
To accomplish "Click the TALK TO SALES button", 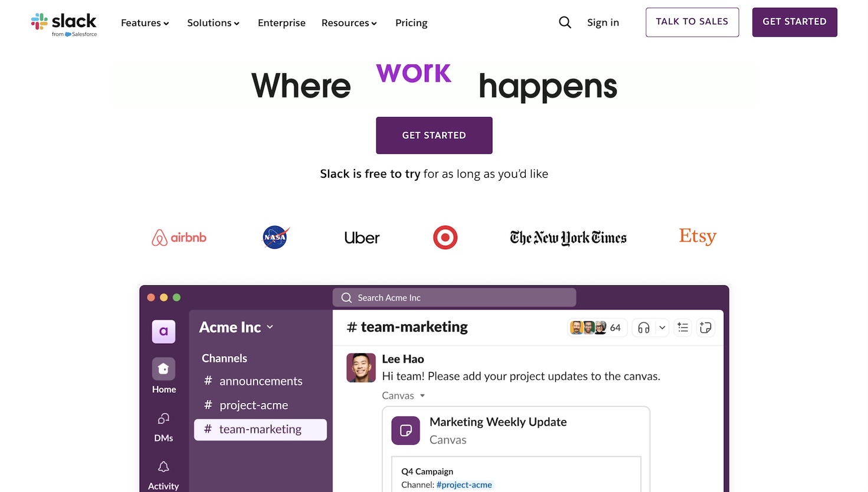I will [x=692, y=22].
